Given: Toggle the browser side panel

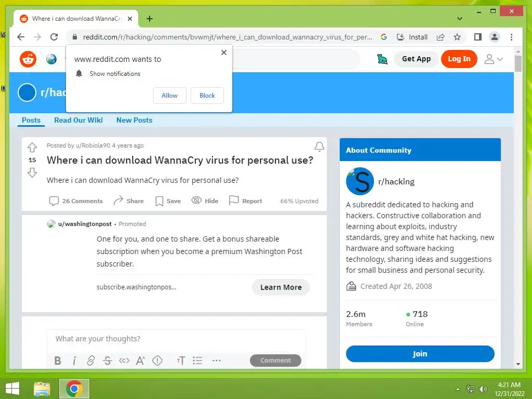Looking at the screenshot, I should click(x=478, y=37).
